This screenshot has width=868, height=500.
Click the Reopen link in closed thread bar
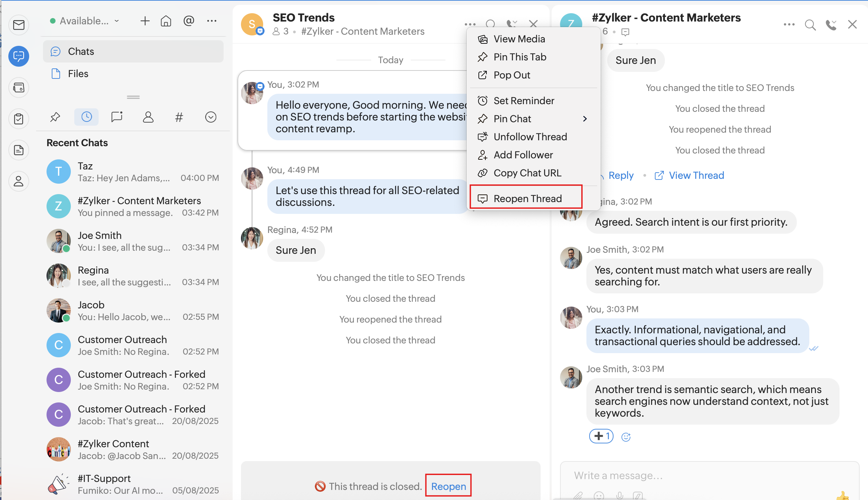448,486
